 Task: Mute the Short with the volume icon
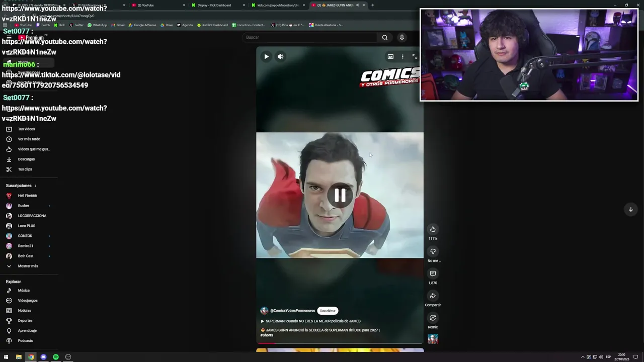tap(280, 56)
